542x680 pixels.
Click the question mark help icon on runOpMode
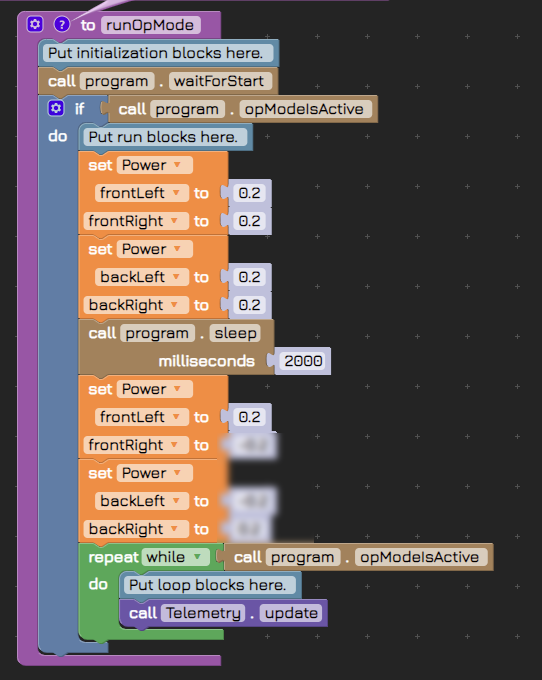62,24
